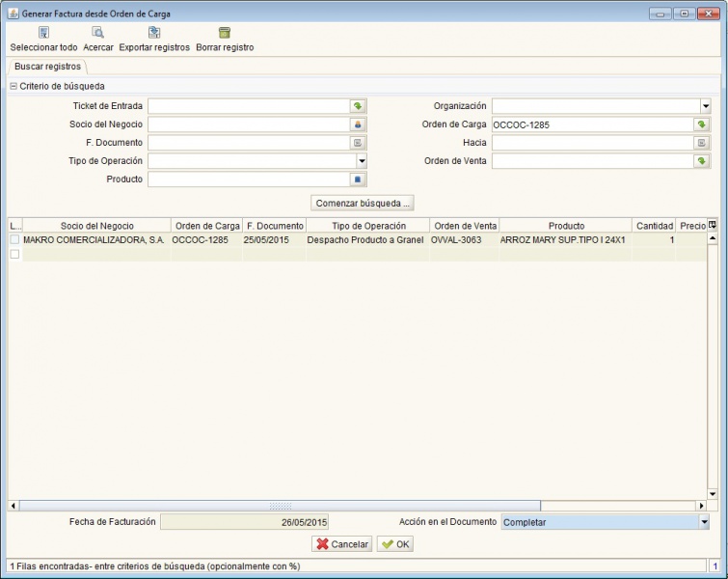Expand the Tipo de Operación dropdown

click(x=362, y=161)
